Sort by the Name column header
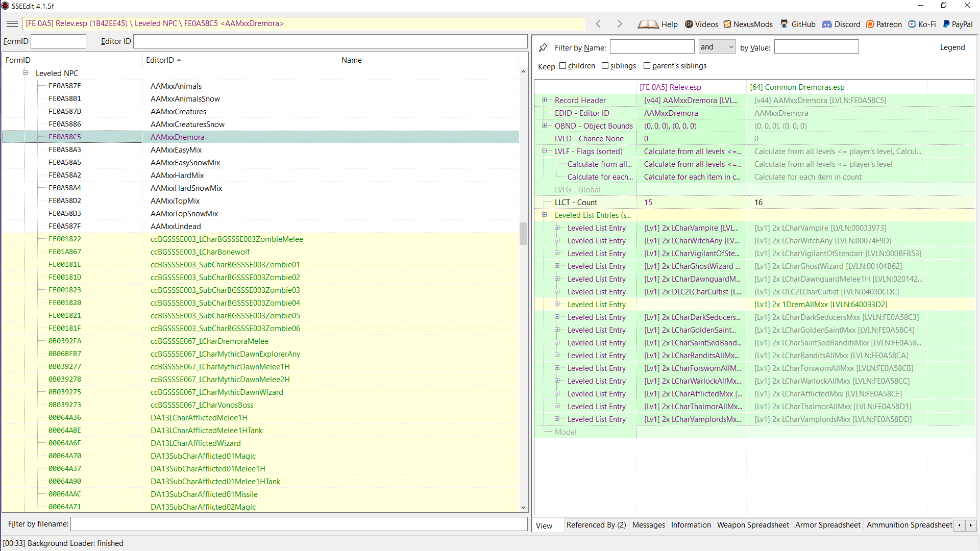 coord(428,60)
